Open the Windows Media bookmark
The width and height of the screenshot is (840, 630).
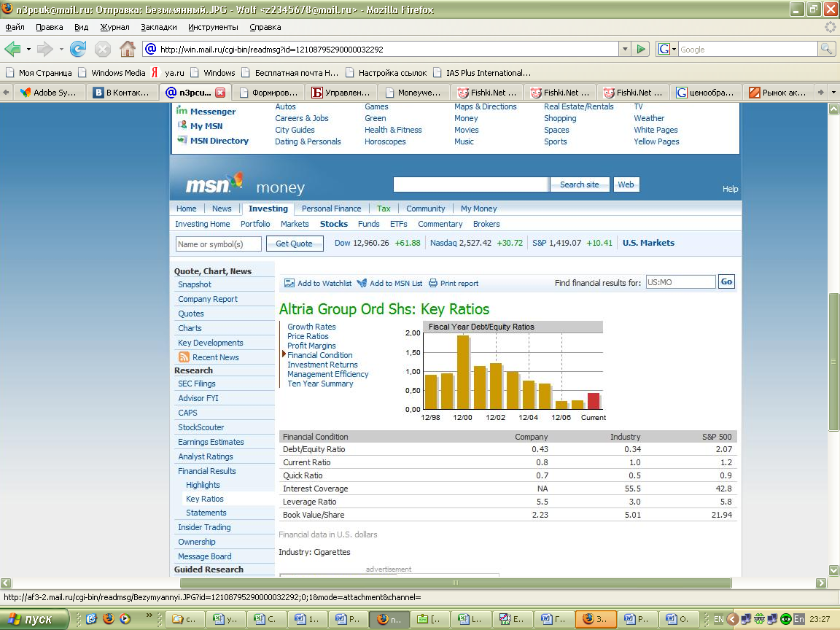112,72
